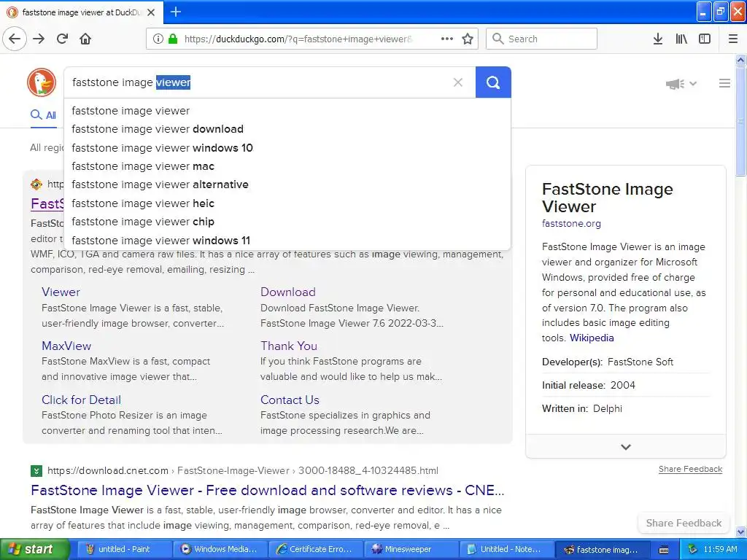747x560 pixels.
Task: Go forward with the browser forward arrow
Action: click(39, 39)
